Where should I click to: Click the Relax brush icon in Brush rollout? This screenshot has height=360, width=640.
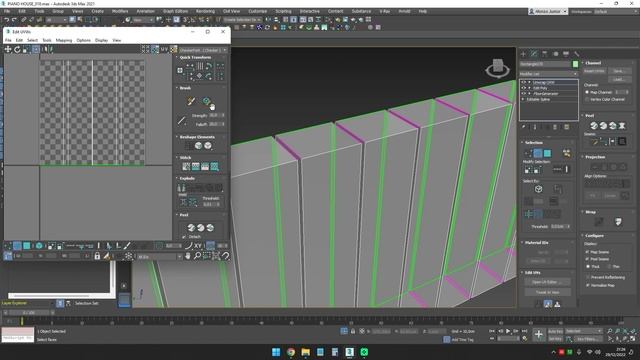tap(208, 102)
